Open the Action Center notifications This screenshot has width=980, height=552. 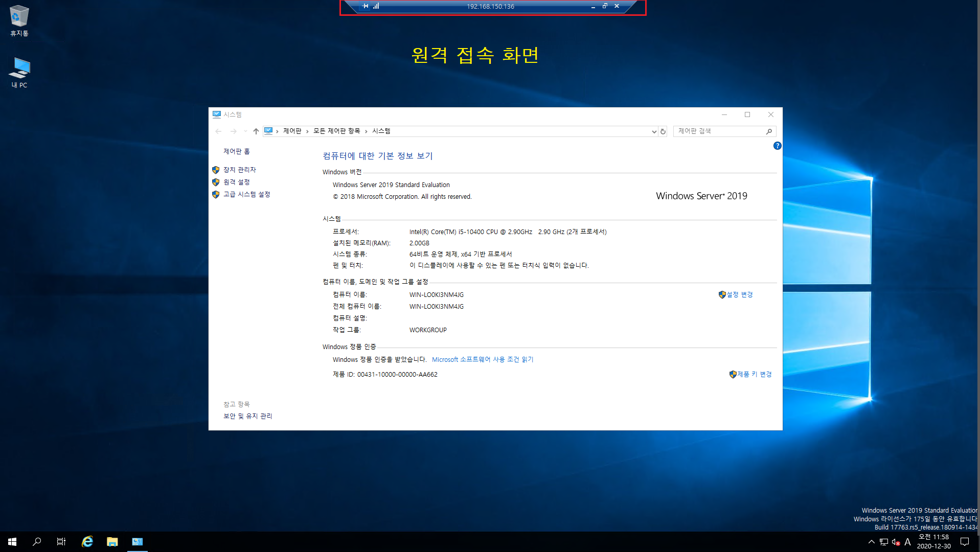[x=965, y=542]
